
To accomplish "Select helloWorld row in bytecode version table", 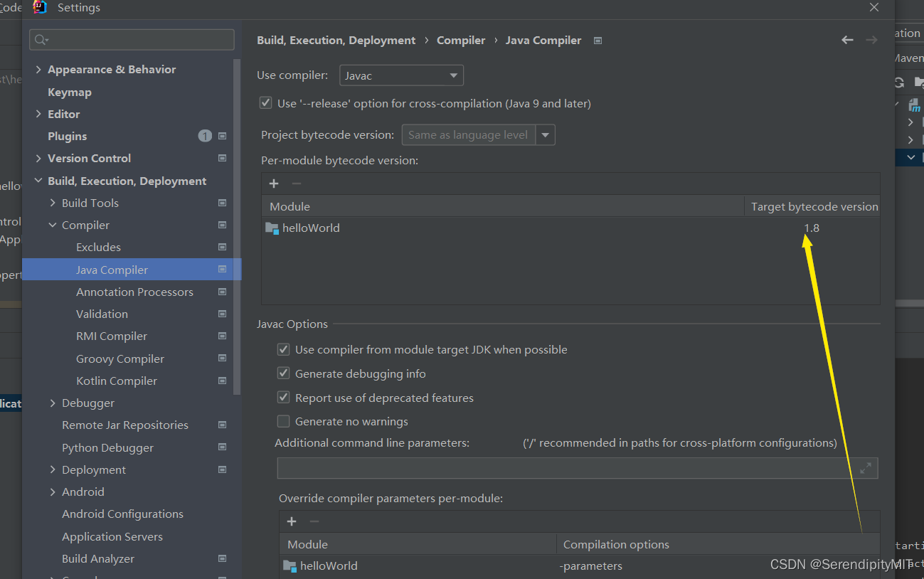I will (x=570, y=228).
